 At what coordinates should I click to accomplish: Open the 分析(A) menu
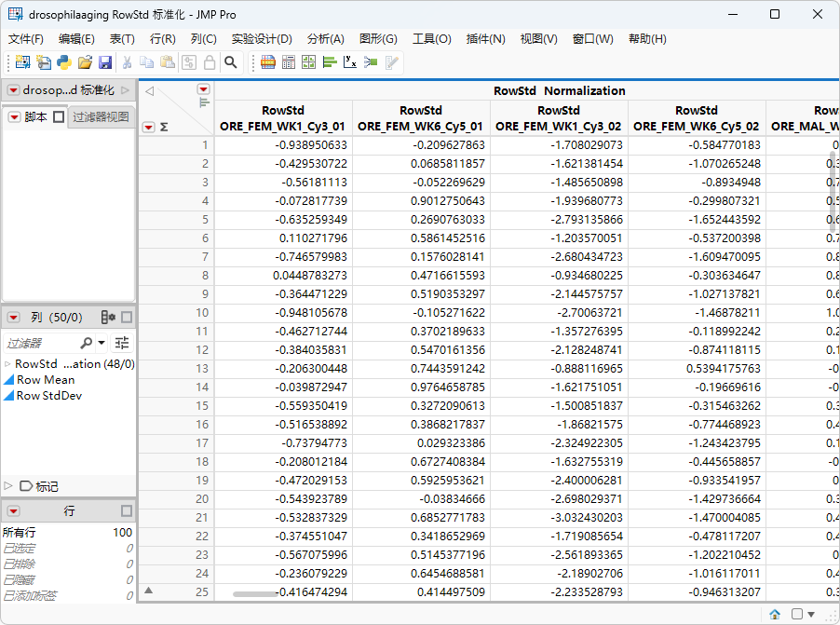(326, 38)
